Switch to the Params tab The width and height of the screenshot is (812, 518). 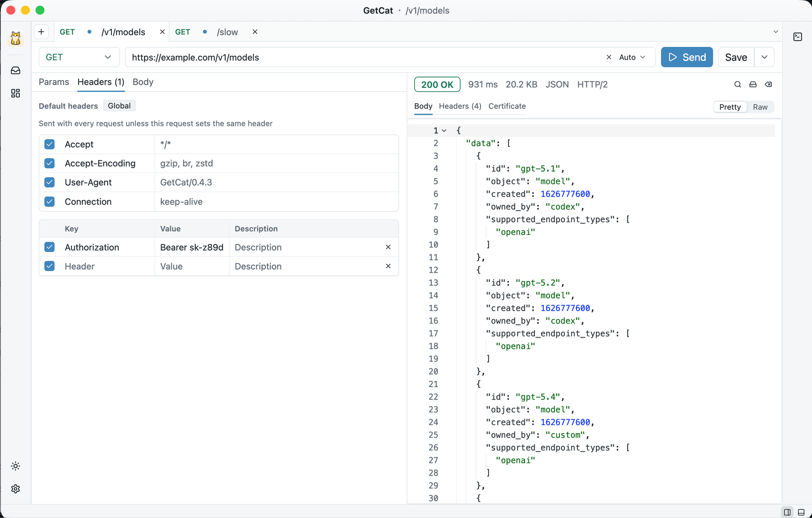coord(54,82)
